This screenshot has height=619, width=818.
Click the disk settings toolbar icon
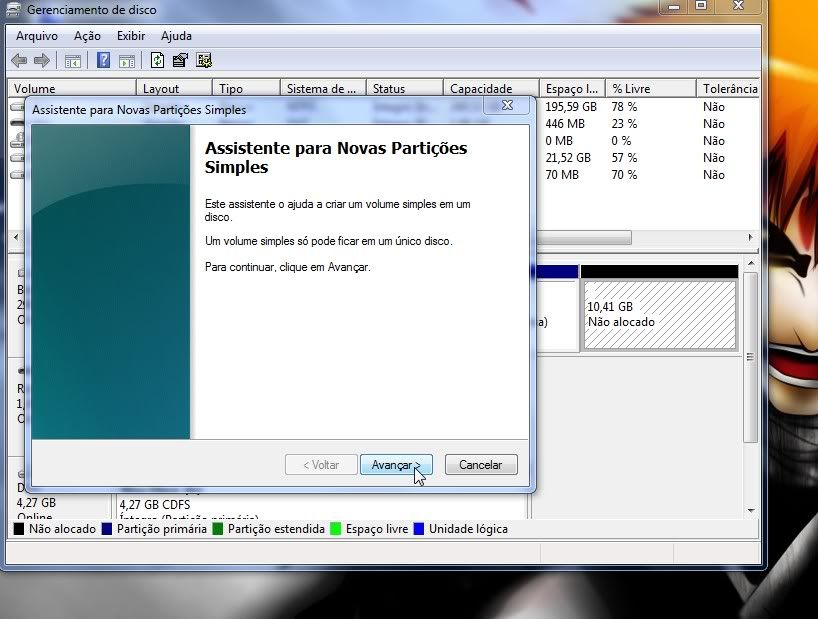pyautogui.click(x=204, y=61)
